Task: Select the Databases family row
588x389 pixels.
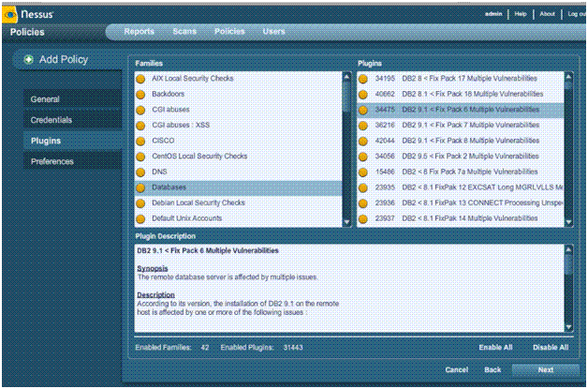Action: (239, 187)
